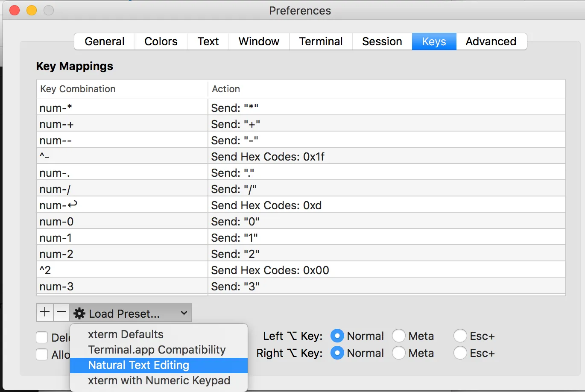Select xterm with Numeric Keypad preset
The height and width of the screenshot is (392, 585).
pyautogui.click(x=159, y=380)
